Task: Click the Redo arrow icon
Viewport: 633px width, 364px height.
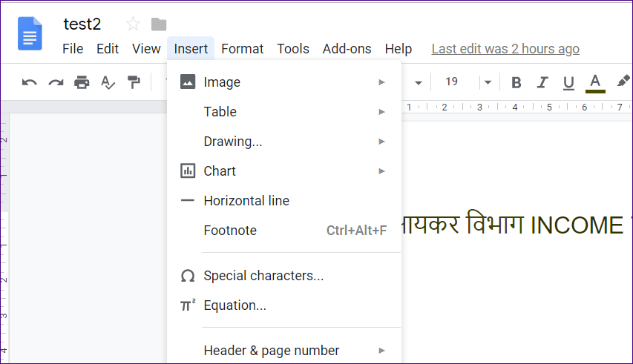Action: pyautogui.click(x=56, y=82)
